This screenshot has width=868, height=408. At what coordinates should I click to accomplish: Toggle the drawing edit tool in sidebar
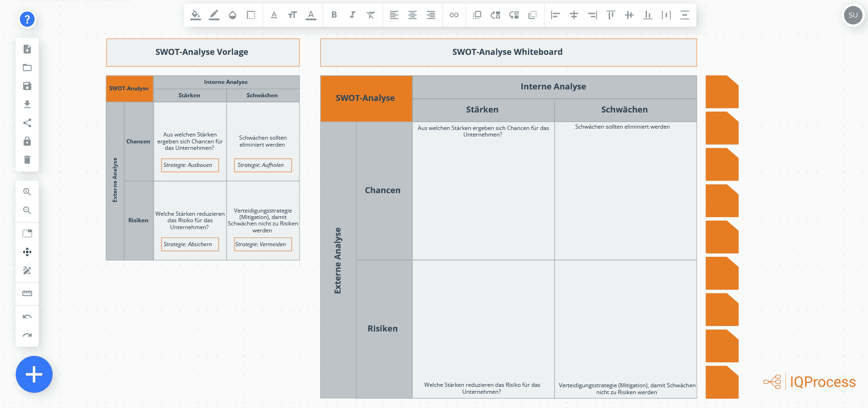tap(27, 270)
